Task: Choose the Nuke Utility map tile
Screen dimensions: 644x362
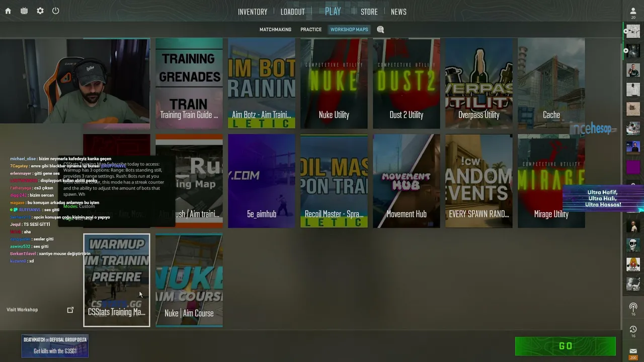Action: coord(334,83)
